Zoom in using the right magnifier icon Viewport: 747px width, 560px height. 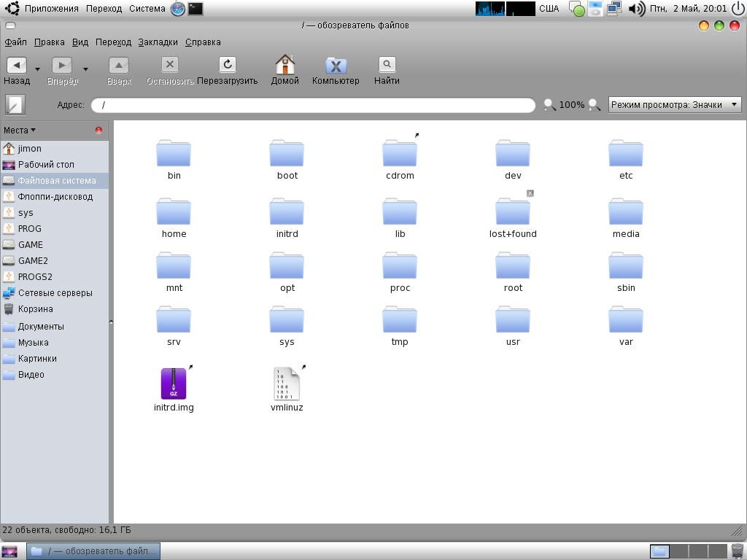[595, 105]
